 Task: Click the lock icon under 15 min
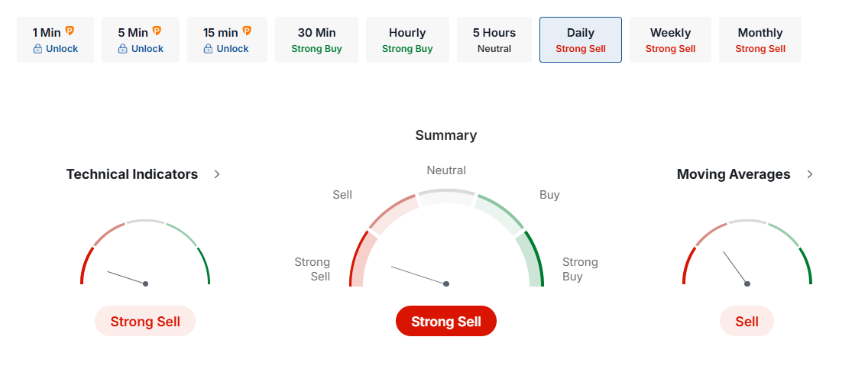click(208, 49)
